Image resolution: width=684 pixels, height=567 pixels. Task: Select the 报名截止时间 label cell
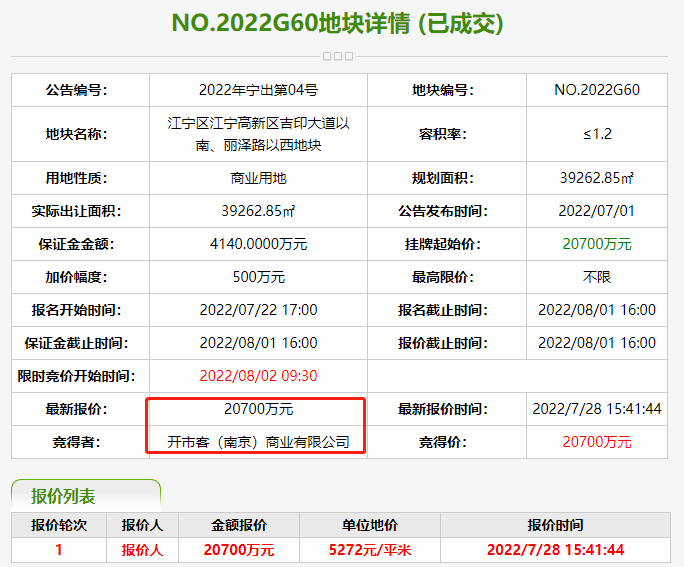pos(447,310)
